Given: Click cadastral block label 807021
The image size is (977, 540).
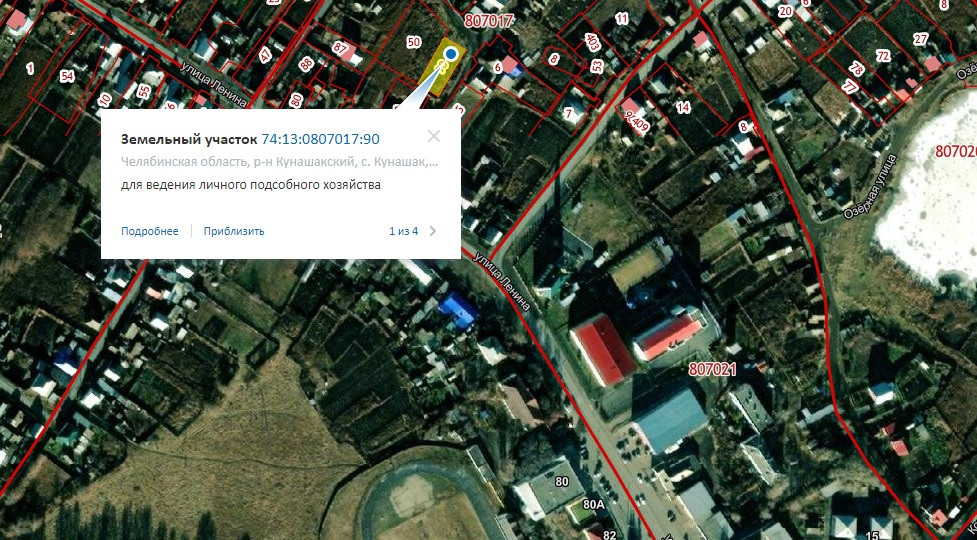Looking at the screenshot, I should click(x=712, y=369).
